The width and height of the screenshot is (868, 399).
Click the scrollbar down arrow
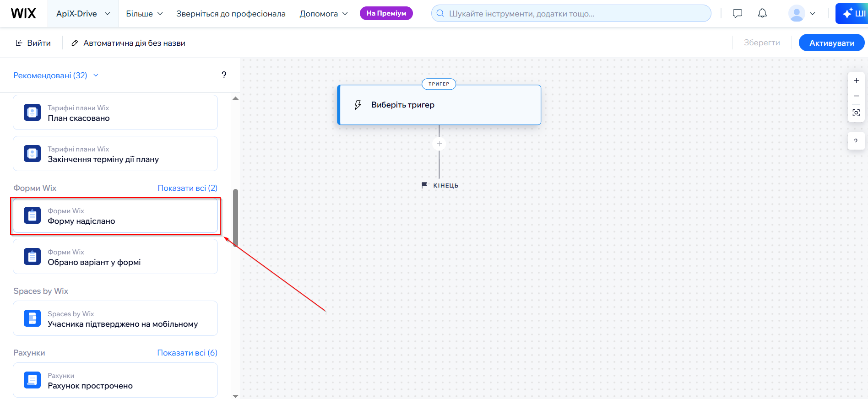(x=235, y=396)
